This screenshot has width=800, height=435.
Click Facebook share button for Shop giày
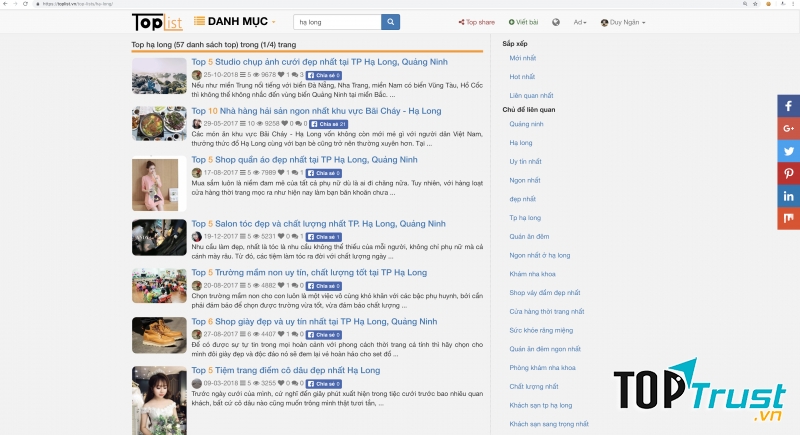324,335
